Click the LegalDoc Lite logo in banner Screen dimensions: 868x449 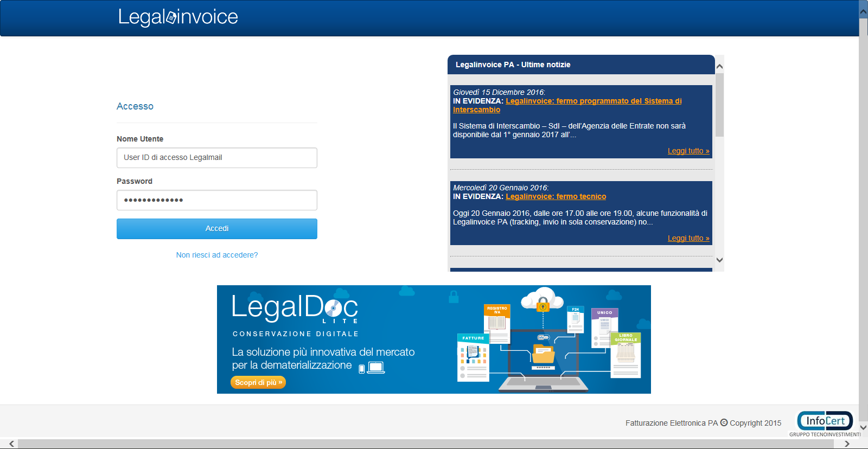point(295,309)
